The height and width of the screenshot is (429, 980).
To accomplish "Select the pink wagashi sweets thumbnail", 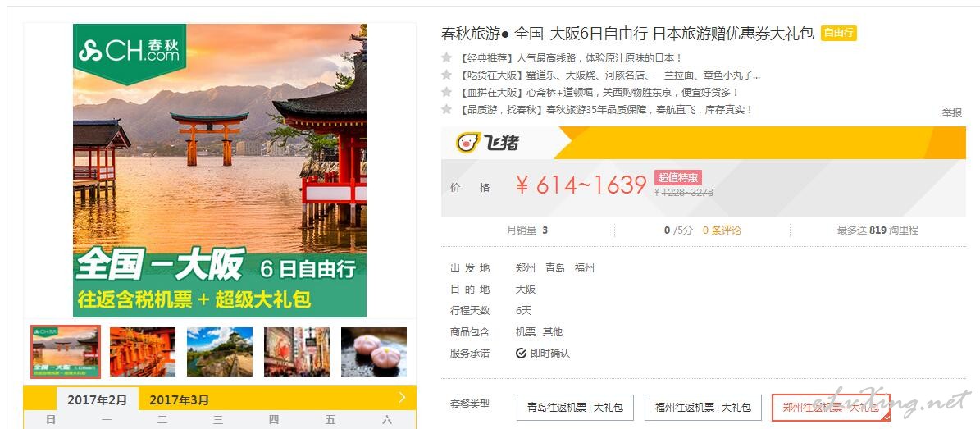I will pos(374,352).
